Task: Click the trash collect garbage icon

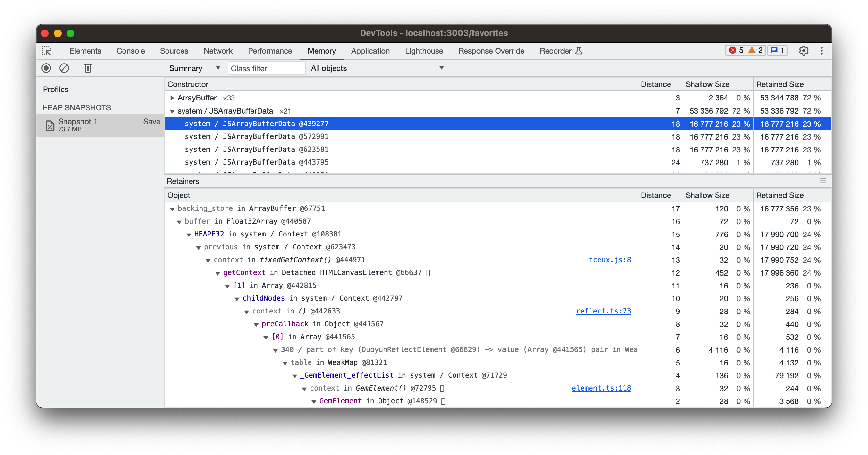Action: [88, 68]
